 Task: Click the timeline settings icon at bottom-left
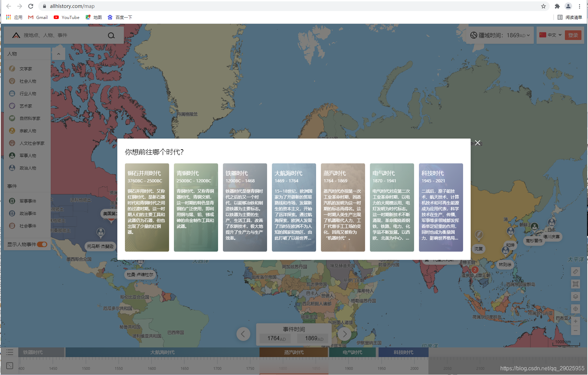10,366
